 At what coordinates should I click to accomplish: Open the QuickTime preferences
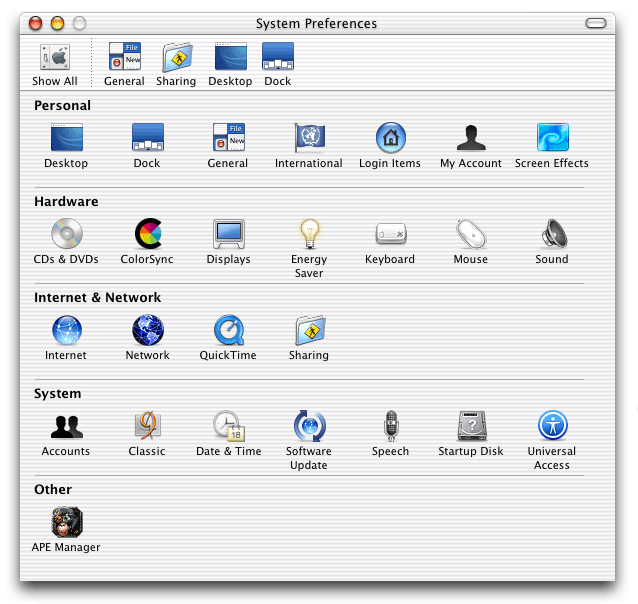tap(228, 330)
